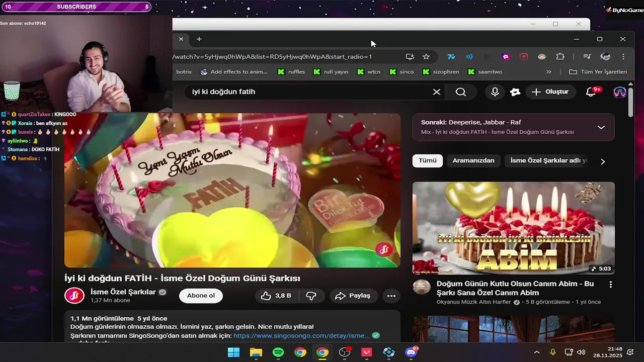Open Add effects to anim... bookmark
The height and width of the screenshot is (362, 644).
234,72
